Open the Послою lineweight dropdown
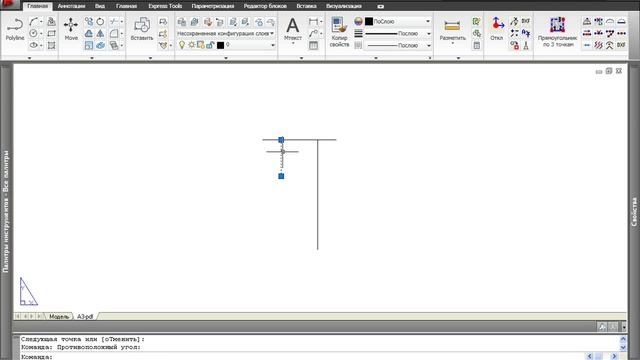This screenshot has height=360, width=640. [x=429, y=33]
